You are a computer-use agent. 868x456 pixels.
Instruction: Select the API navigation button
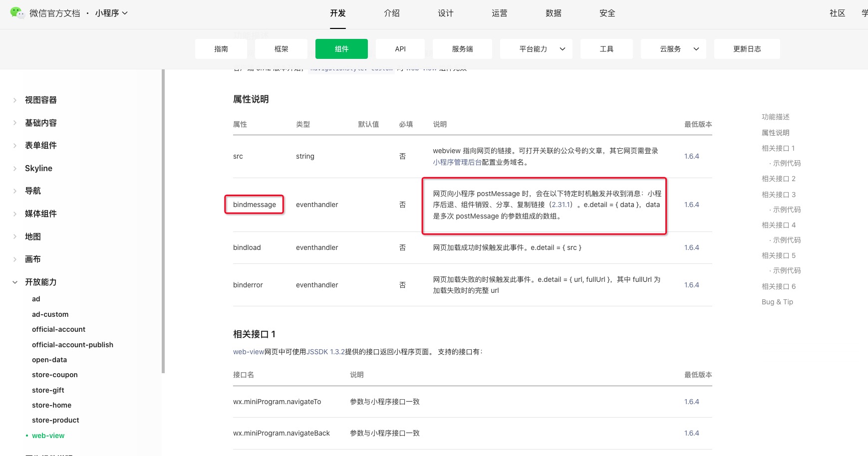pos(400,49)
